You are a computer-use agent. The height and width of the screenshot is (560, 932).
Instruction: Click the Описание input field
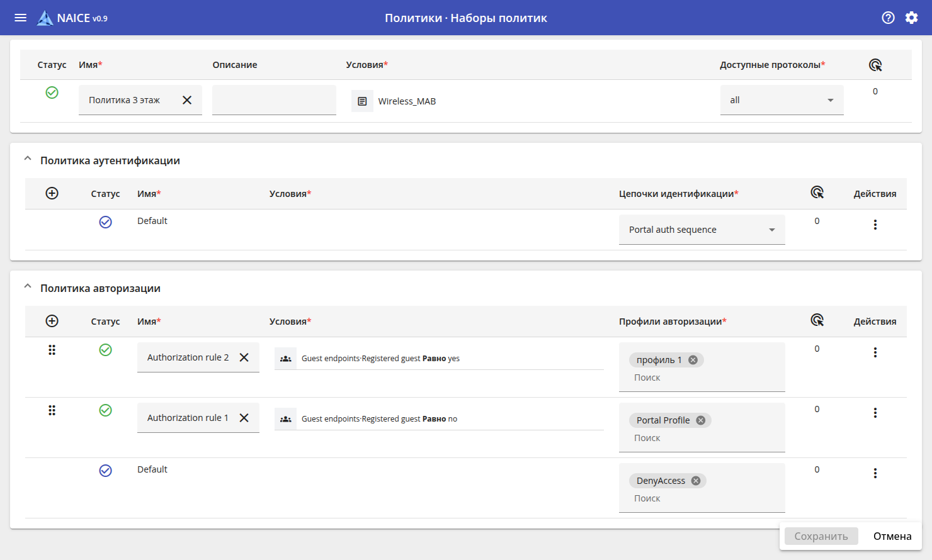click(274, 100)
